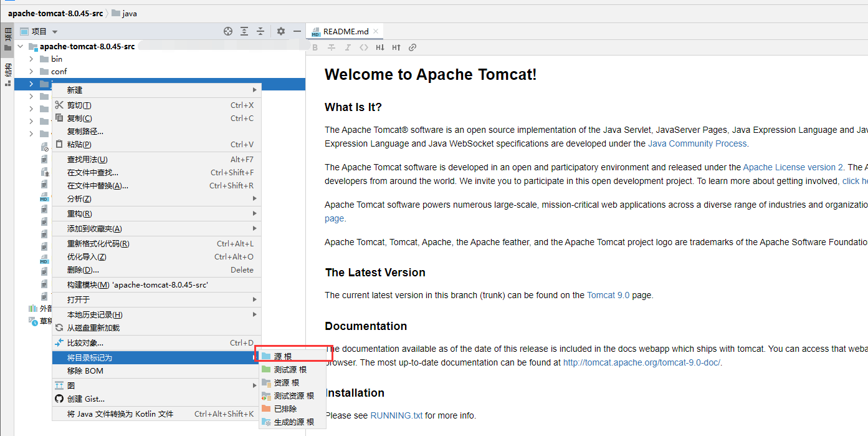Mark directory as 生成的源 根

292,422
